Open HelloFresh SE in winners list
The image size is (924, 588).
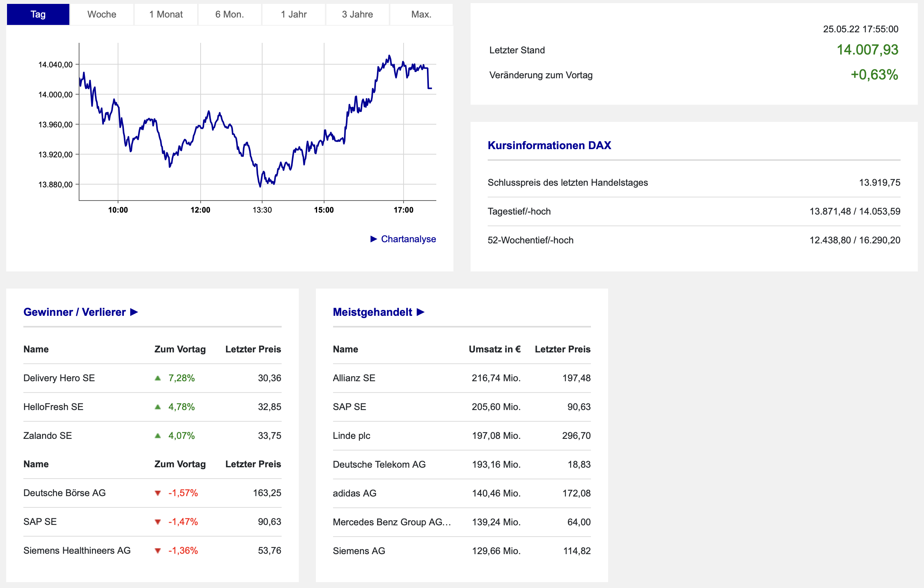[x=53, y=407]
